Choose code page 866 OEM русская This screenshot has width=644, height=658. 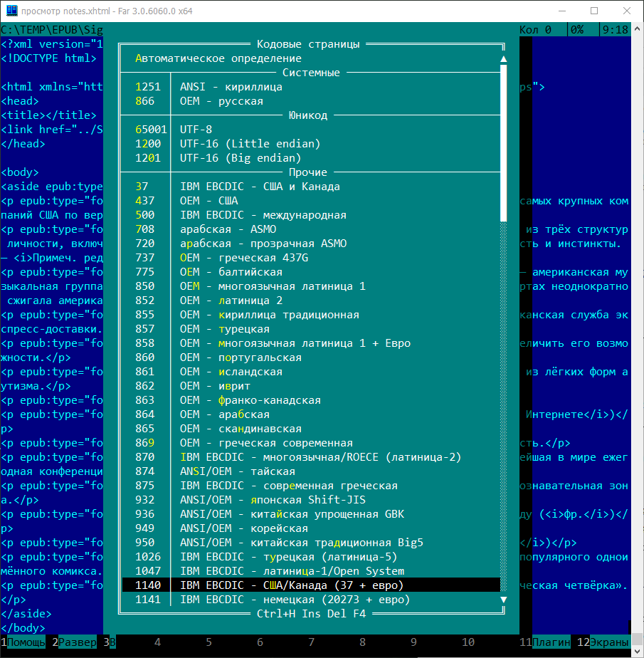click(x=311, y=101)
